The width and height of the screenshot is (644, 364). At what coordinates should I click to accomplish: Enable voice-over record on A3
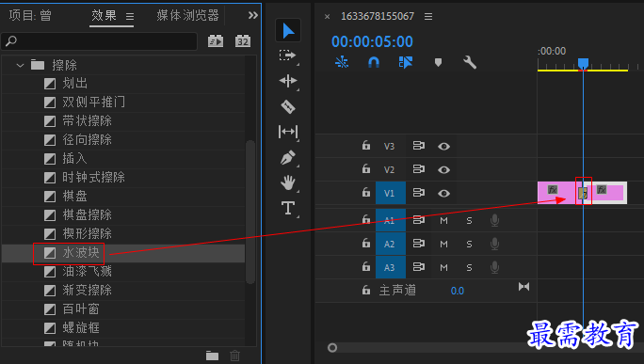494,267
